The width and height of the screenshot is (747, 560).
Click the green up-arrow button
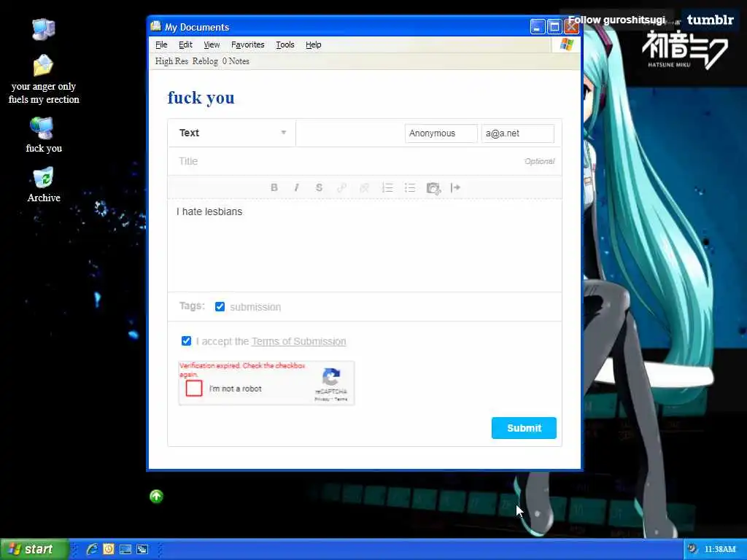[156, 496]
